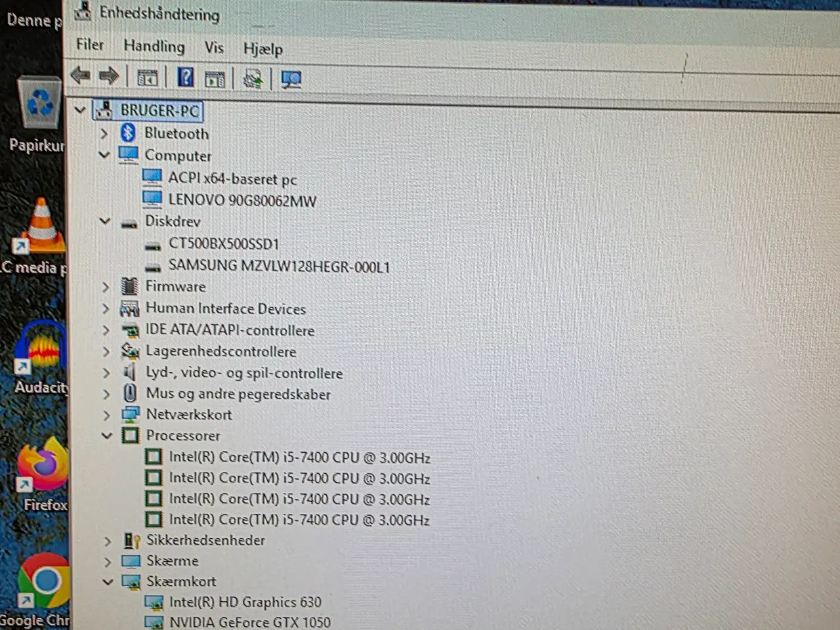Expand the Bluetooth category
The height and width of the screenshot is (630, 840).
[104, 133]
